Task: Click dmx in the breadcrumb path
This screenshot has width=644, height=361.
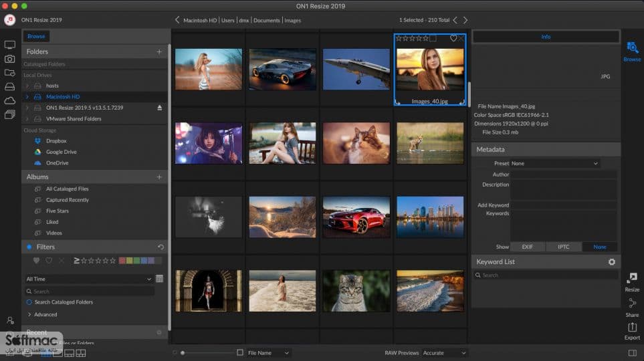Action: point(244,20)
